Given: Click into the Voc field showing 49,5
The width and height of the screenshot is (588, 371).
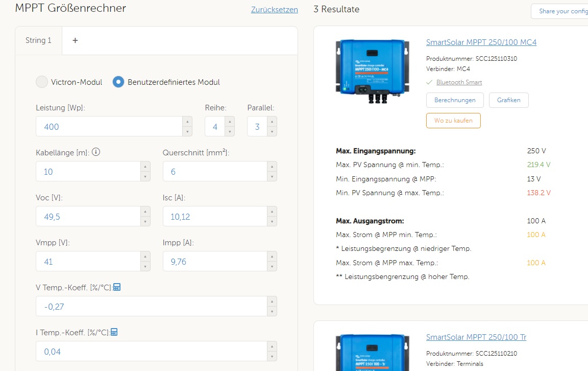Looking at the screenshot, I should click(x=88, y=217).
